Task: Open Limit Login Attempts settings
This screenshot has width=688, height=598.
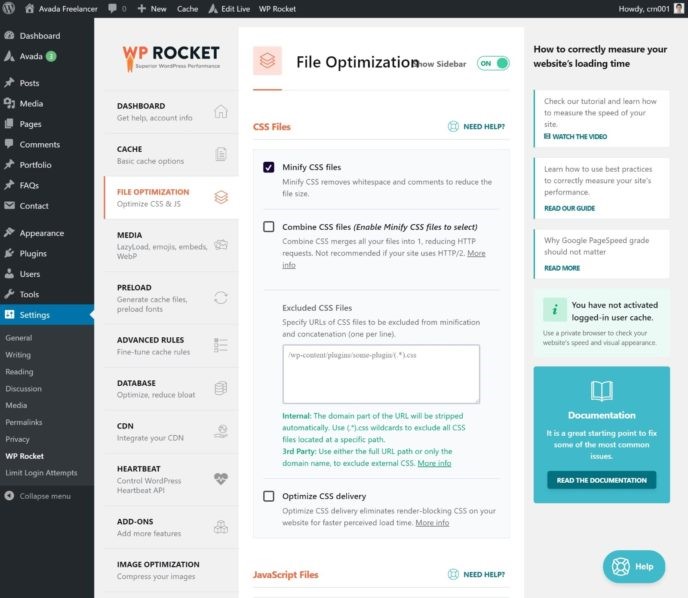Action: 41,473
